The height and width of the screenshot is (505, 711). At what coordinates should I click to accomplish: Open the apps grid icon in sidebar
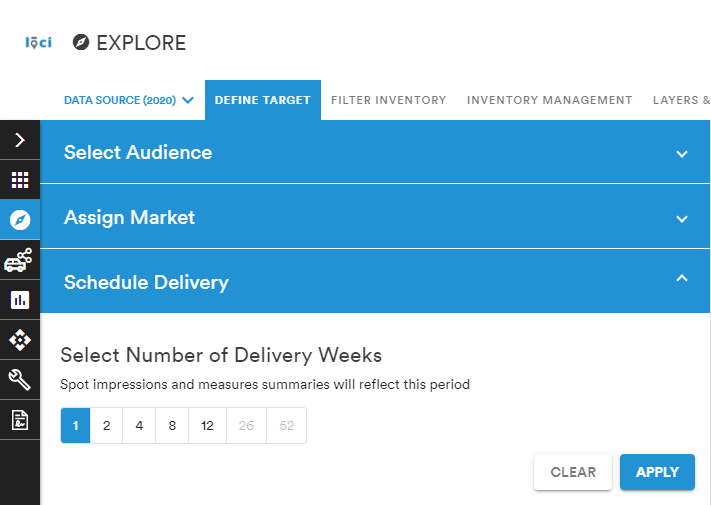(20, 180)
